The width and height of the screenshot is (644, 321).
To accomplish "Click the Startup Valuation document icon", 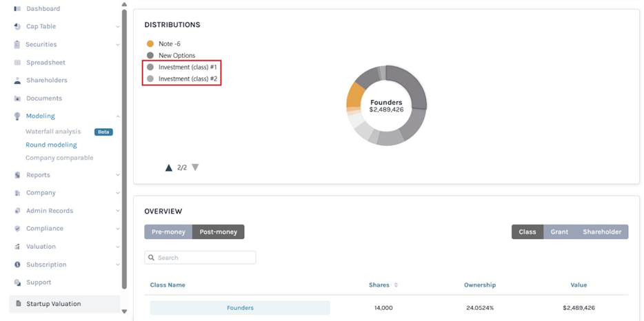I will click(18, 304).
